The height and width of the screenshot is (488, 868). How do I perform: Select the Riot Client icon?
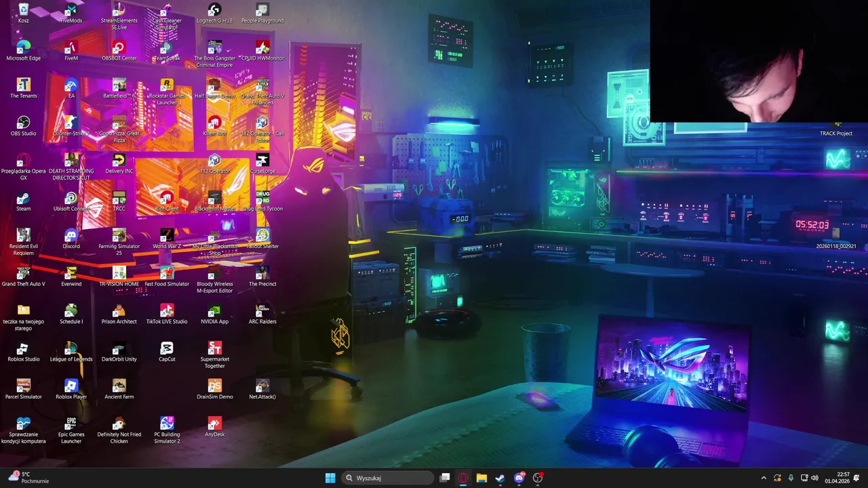[x=167, y=201]
